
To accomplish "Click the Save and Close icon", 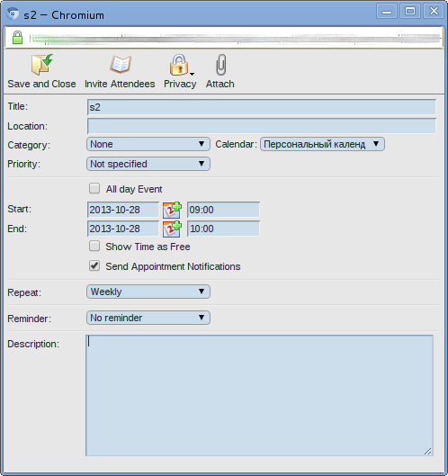I will click(x=42, y=65).
